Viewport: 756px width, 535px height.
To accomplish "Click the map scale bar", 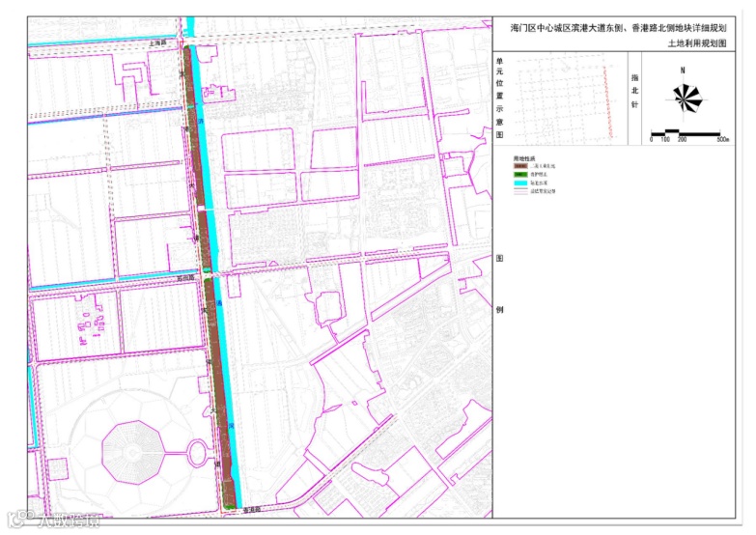I will coord(686,132).
